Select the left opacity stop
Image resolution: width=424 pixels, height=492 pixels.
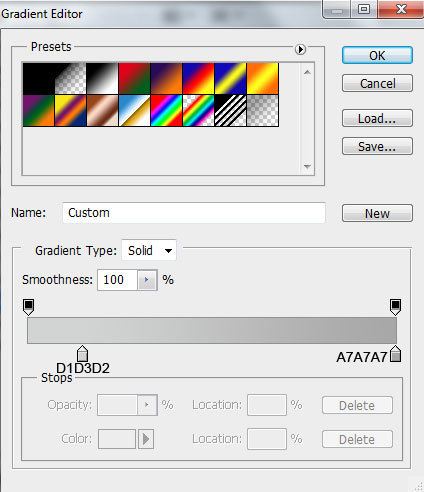(28, 307)
